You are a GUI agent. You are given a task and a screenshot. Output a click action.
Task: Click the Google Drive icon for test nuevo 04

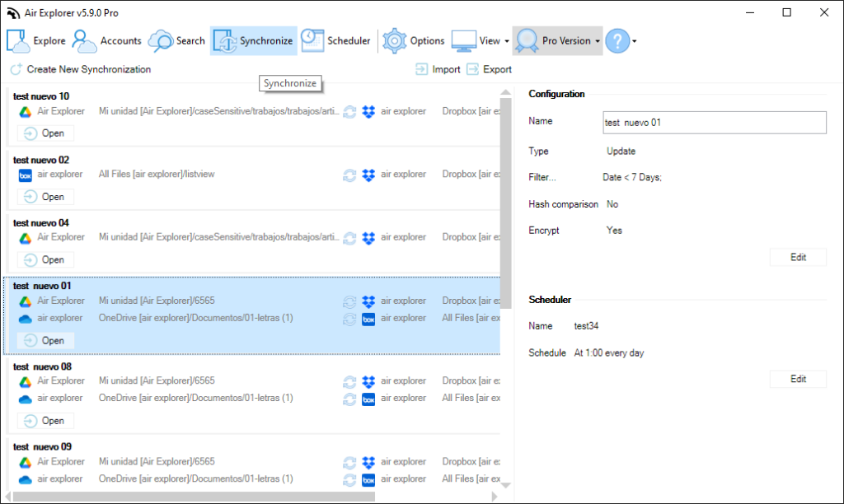25,237
